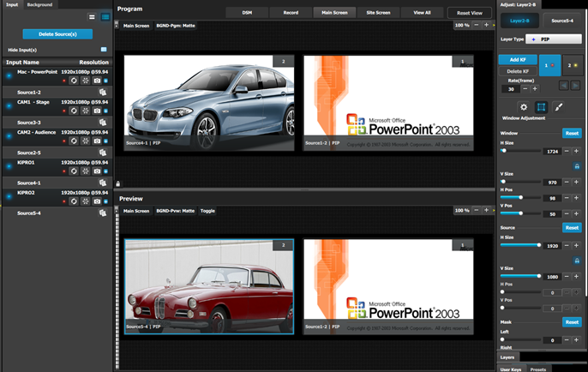Click Rate(frame) value field

pos(511,89)
